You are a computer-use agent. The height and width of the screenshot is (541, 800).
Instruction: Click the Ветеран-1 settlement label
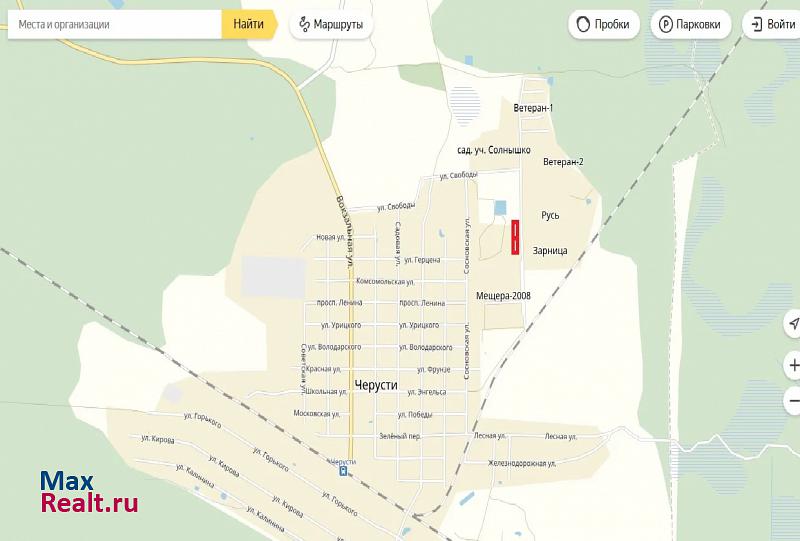(533, 108)
